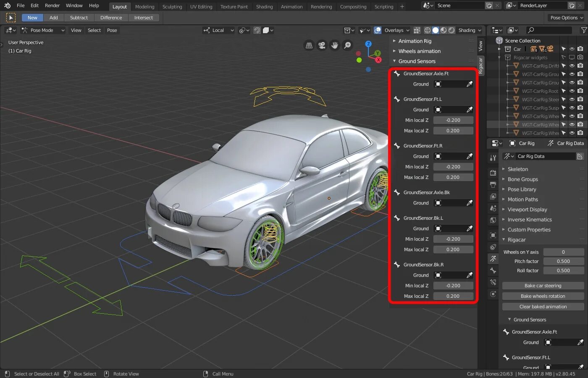Click eyedropper for GroundSensor.Axle.Ft Ground in sidebar
588x378 pixels.
point(469,84)
